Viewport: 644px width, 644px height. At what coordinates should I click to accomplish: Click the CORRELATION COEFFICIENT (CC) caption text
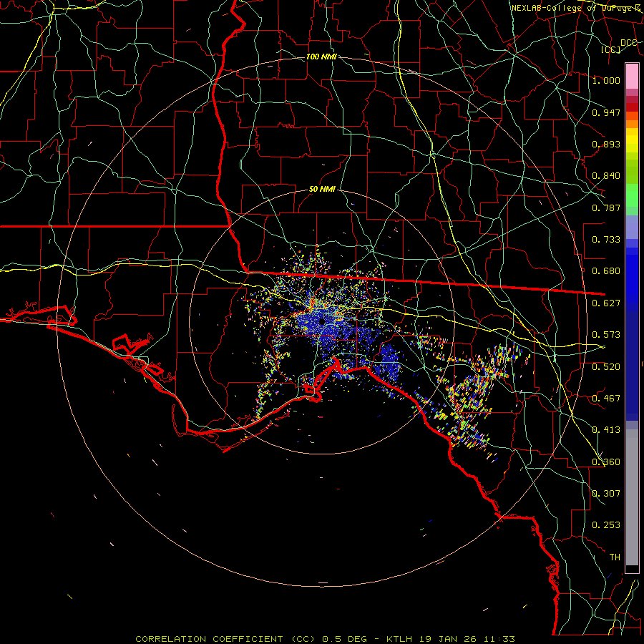click(225, 639)
